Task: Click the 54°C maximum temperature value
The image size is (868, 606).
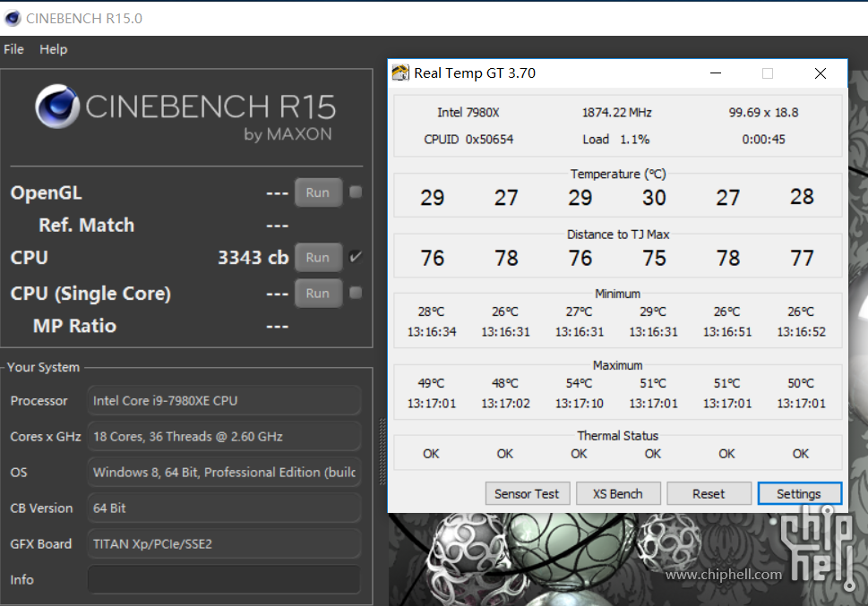Action: [x=579, y=383]
